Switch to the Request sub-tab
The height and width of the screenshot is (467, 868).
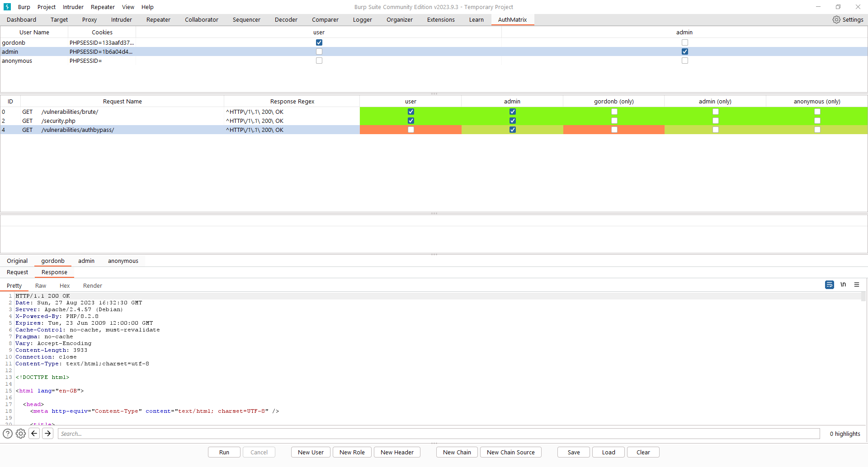(17, 272)
